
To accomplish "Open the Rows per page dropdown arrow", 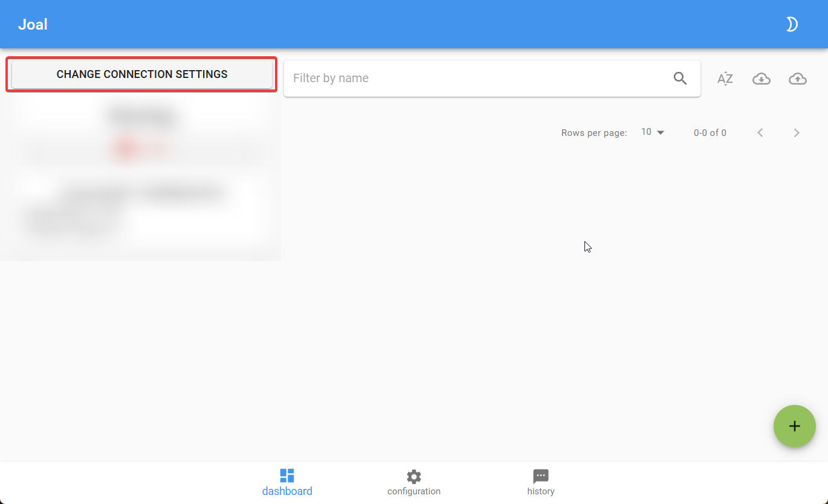I will (661, 132).
